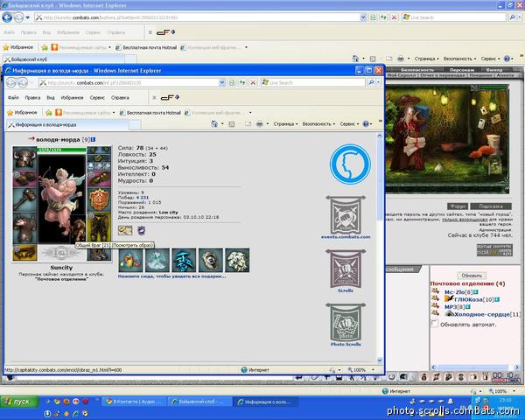
Task: Expand the Безопасность menu in info window toolbar
Action: (x=318, y=124)
